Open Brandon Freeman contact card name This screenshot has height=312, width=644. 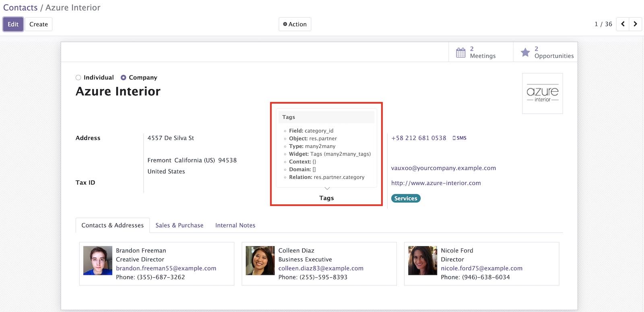141,251
